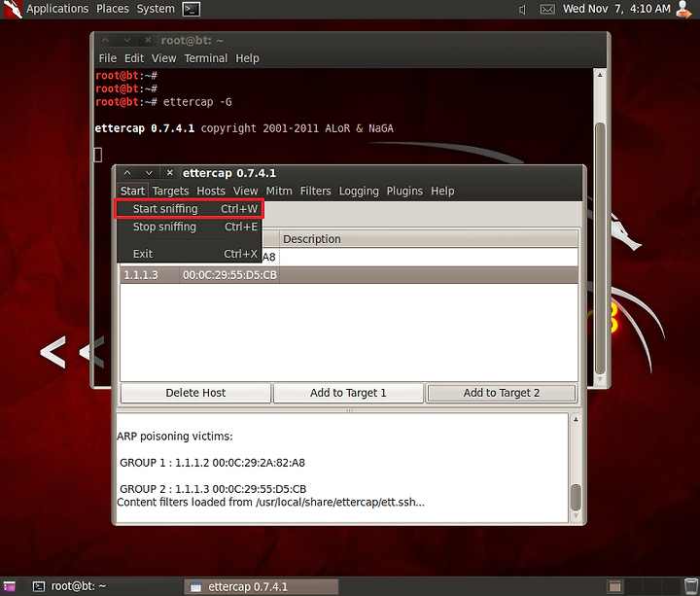Sort hosts by the Description column header
The height and width of the screenshot is (596, 700).
429,239
